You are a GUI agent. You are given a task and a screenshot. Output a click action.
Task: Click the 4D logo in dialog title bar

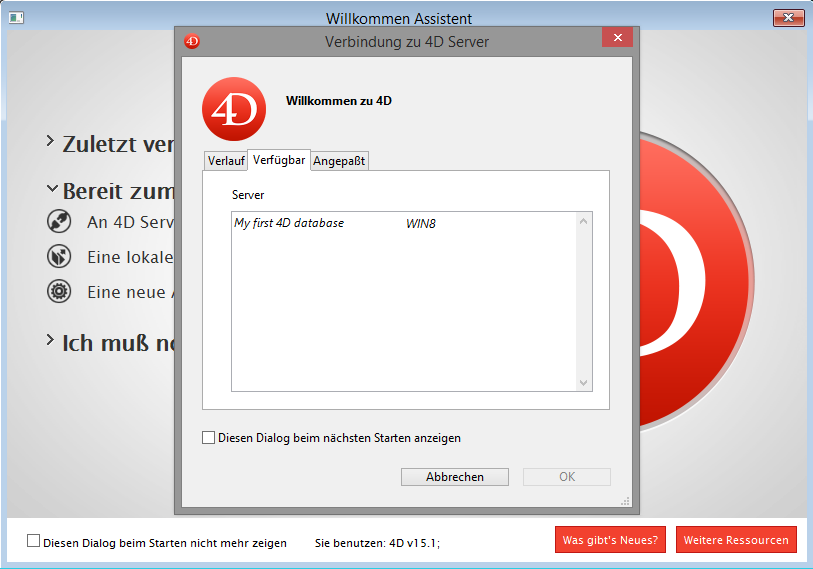[x=192, y=41]
